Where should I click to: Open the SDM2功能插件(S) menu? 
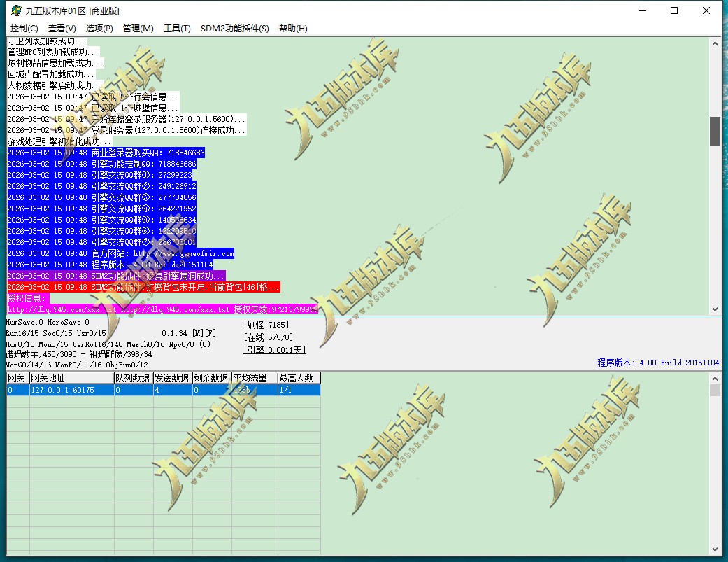point(234,28)
